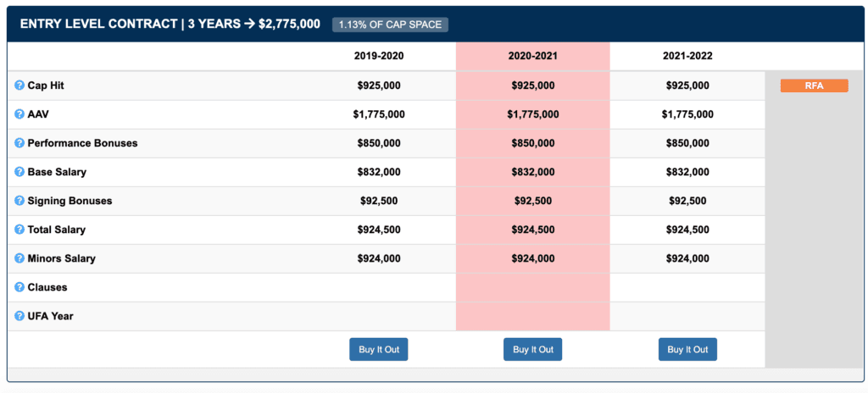The width and height of the screenshot is (868, 393).
Task: Click the help icon beside Minors Salary
Action: tap(19, 258)
